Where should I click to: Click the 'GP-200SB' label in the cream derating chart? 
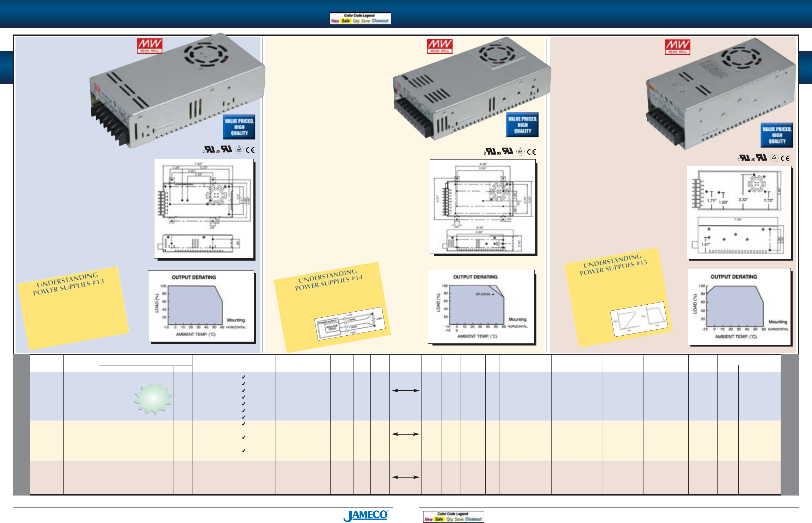tap(482, 294)
